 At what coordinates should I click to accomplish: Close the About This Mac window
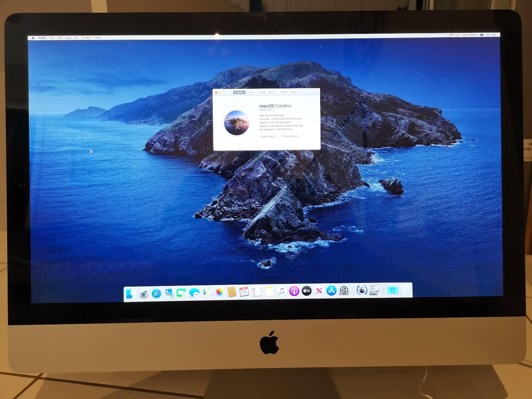pos(216,92)
